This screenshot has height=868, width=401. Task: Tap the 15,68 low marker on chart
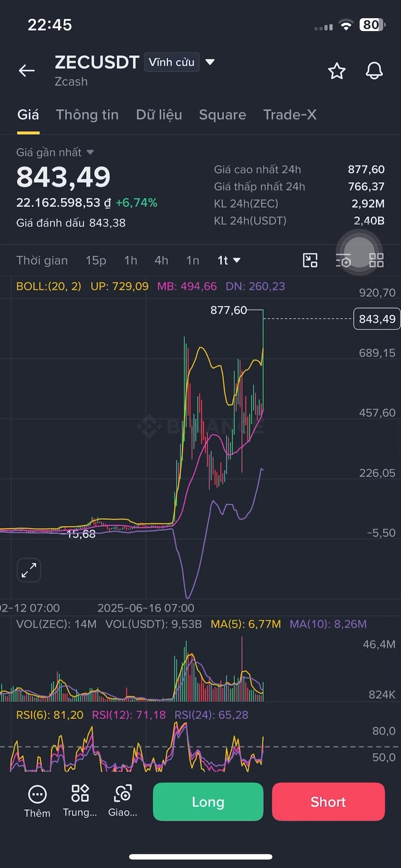pos(81,534)
